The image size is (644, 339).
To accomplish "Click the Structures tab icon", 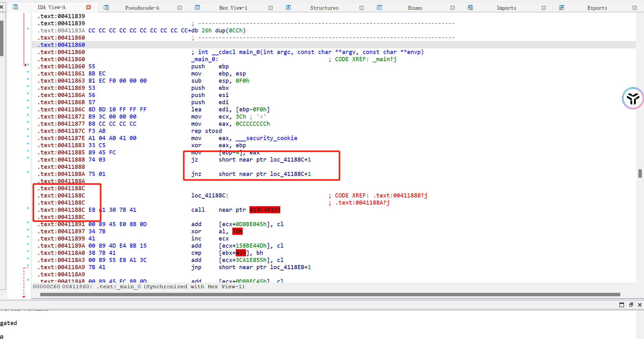I will click(288, 7).
